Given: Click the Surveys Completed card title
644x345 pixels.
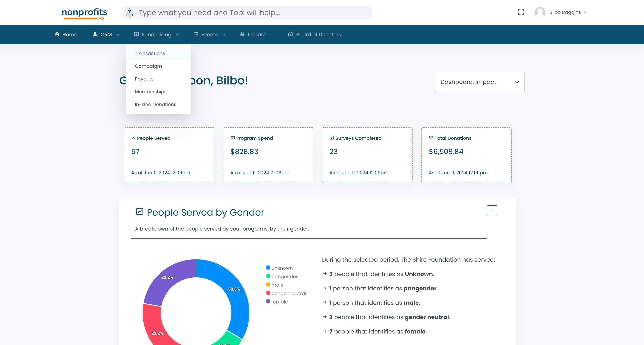Looking at the screenshot, I should tap(358, 138).
